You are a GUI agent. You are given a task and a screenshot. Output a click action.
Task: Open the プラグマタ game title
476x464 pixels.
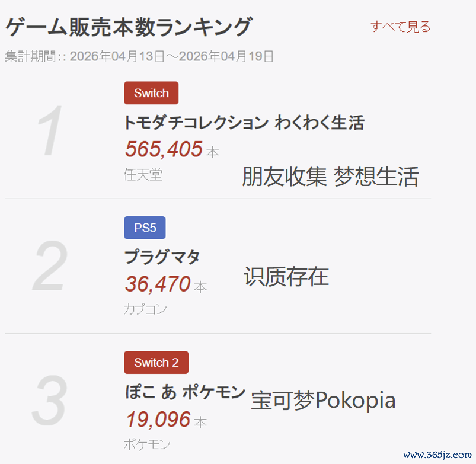(162, 257)
